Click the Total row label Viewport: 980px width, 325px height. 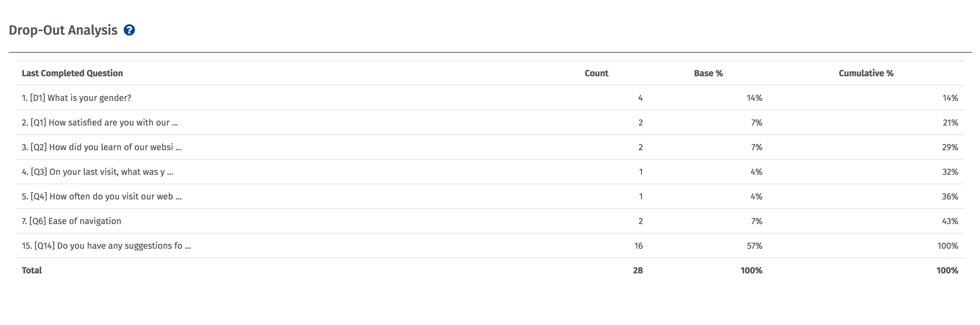click(32, 270)
